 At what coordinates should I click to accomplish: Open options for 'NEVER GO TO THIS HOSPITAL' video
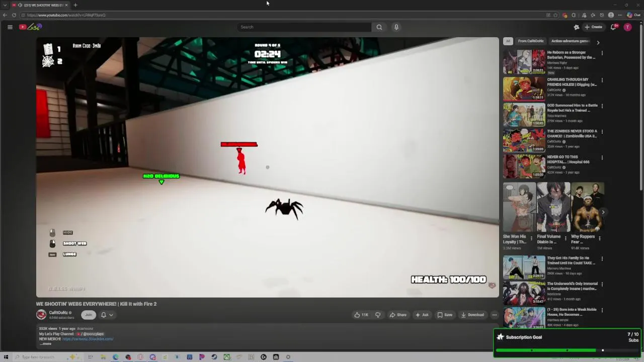(x=602, y=157)
